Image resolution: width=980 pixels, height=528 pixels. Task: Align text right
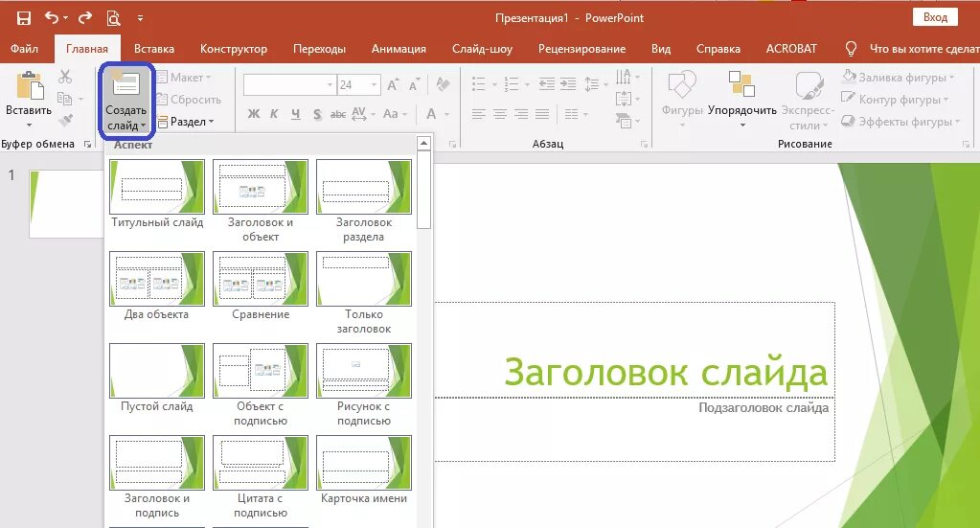(521, 114)
